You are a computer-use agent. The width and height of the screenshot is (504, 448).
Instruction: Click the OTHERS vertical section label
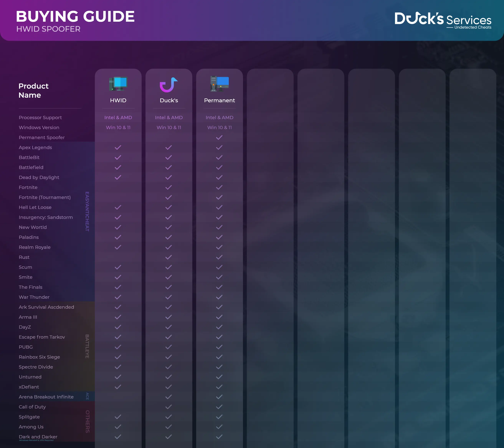88,421
